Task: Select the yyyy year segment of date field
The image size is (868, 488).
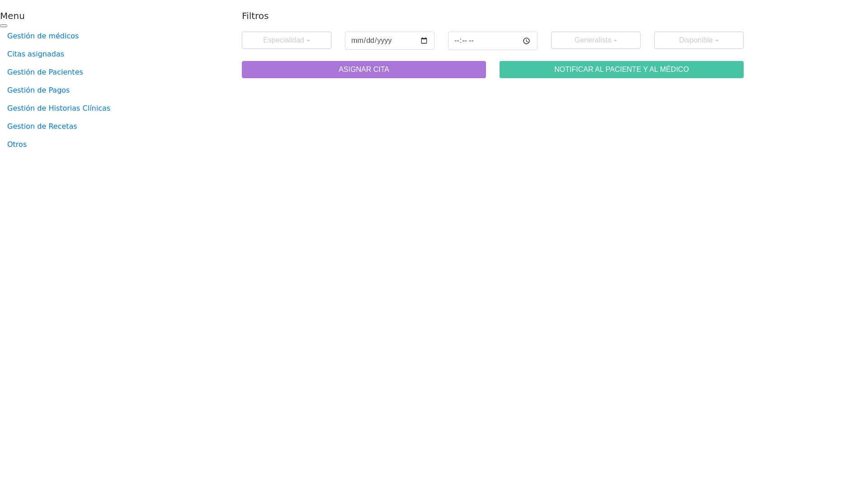Action: coord(384,41)
